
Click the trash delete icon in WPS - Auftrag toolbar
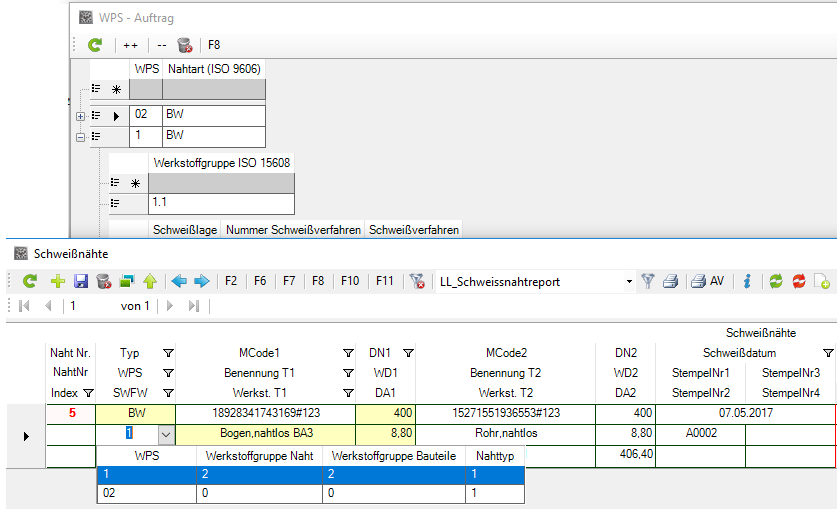coord(184,45)
